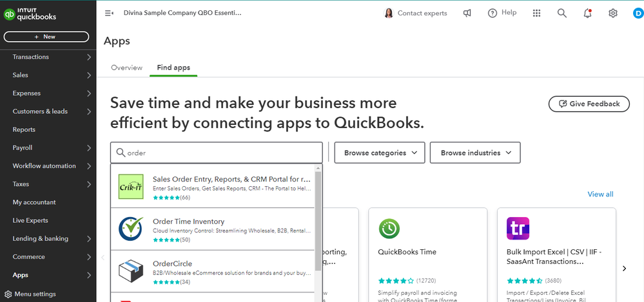This screenshot has width=644, height=302.
Task: Click the search icon inside the apps search box
Action: click(121, 153)
